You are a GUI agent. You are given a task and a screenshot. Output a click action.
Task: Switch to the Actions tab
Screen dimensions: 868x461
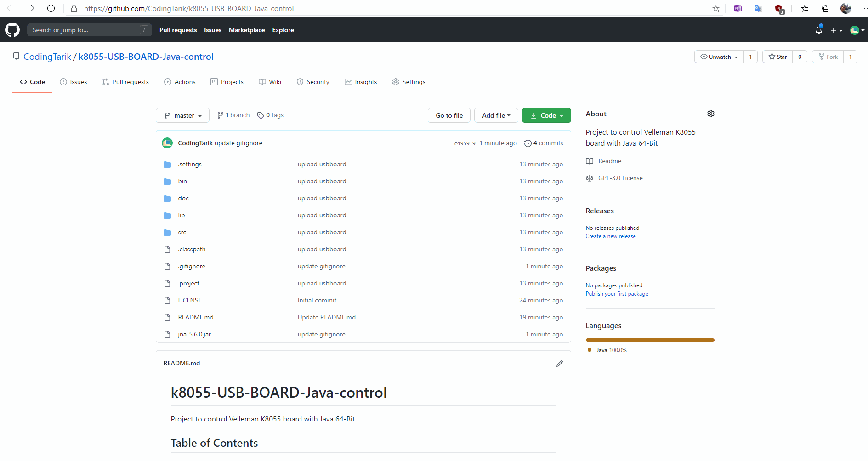(x=180, y=82)
